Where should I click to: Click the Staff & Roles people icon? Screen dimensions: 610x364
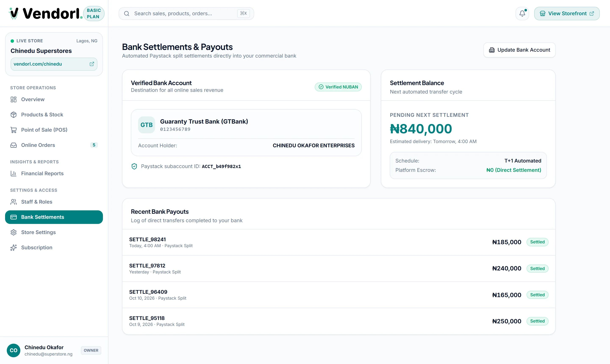coord(14,202)
